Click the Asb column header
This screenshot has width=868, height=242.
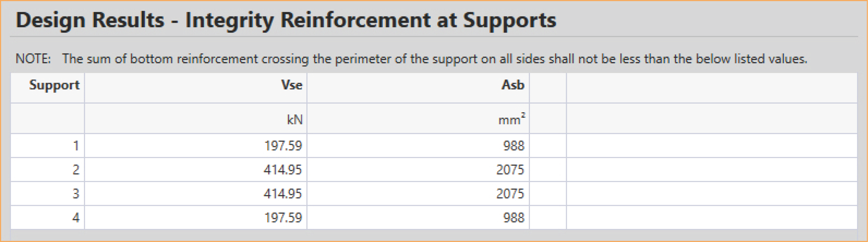pos(418,88)
